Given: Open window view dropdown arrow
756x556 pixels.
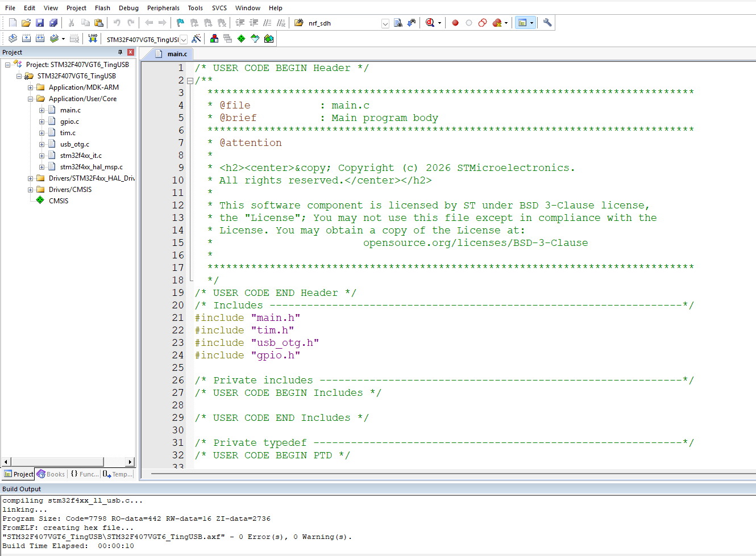Looking at the screenshot, I should (x=532, y=23).
